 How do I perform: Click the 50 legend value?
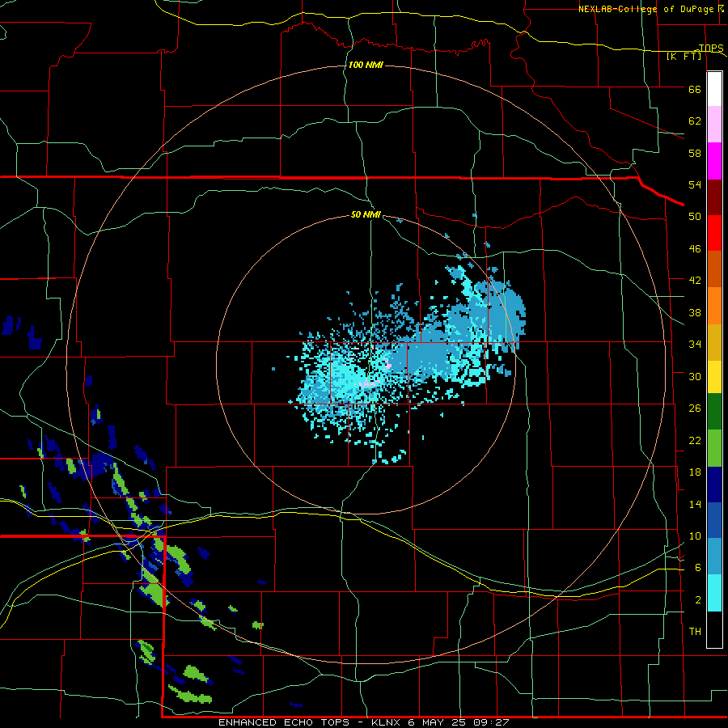coord(695,217)
